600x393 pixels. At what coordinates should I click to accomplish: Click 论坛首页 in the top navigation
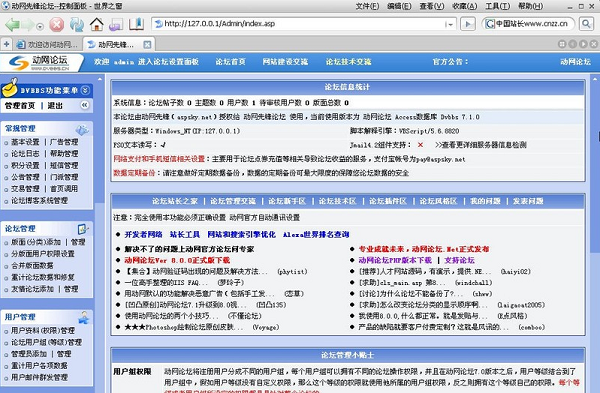pyautogui.click(x=230, y=62)
